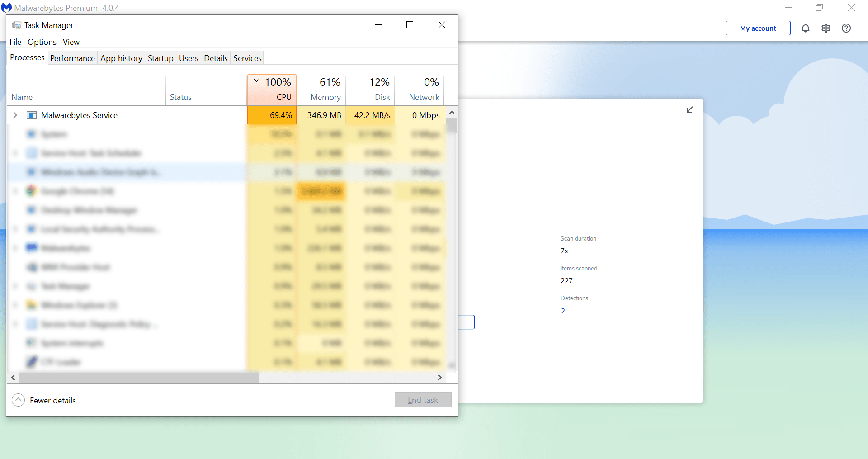This screenshot has height=459, width=868.
Task: Minimize the Task Manager window
Action: point(379,25)
